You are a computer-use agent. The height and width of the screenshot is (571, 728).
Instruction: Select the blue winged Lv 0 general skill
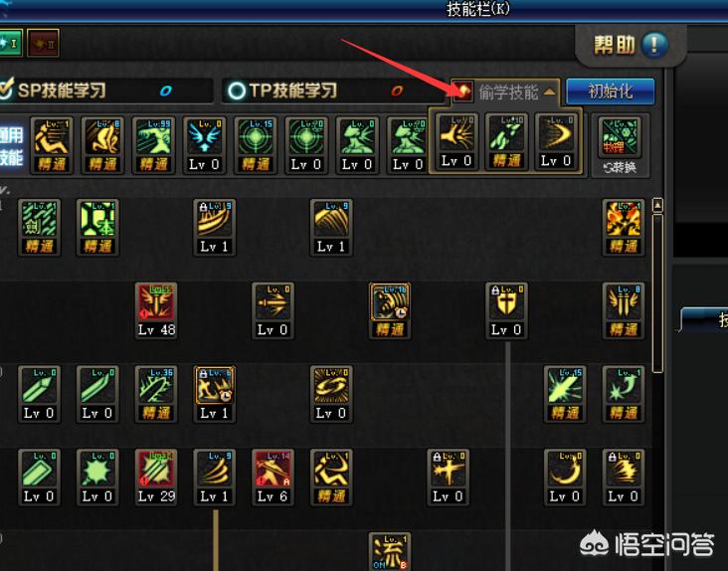pos(205,145)
